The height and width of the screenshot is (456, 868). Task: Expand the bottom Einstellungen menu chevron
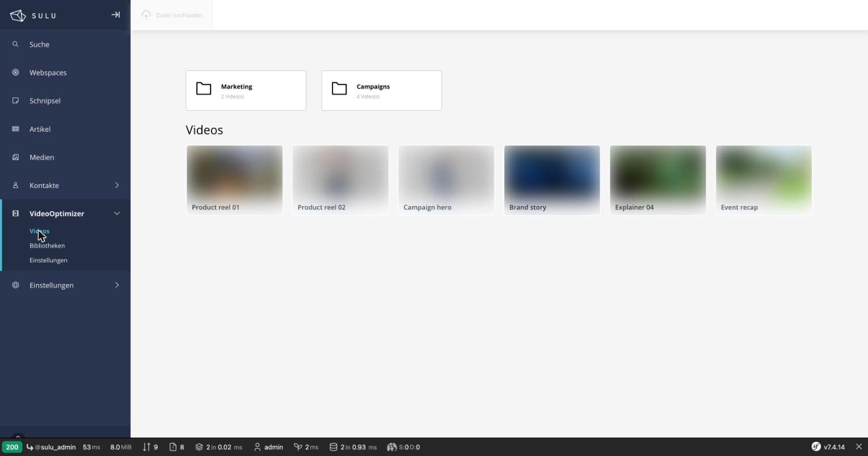117,285
